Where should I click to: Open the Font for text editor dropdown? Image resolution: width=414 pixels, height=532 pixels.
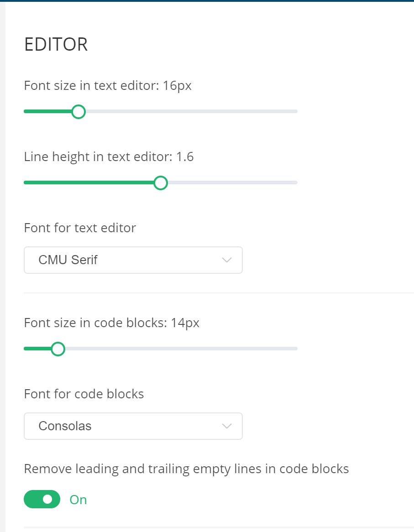[133, 260]
